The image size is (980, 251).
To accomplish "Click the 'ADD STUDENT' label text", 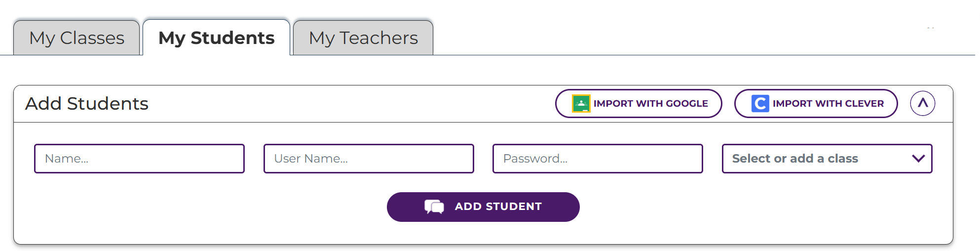I will (x=498, y=207).
